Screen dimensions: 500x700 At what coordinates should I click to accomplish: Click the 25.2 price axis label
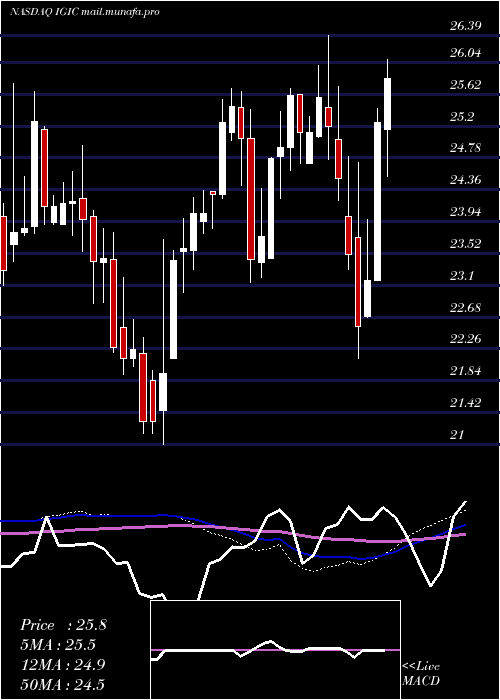(x=462, y=117)
